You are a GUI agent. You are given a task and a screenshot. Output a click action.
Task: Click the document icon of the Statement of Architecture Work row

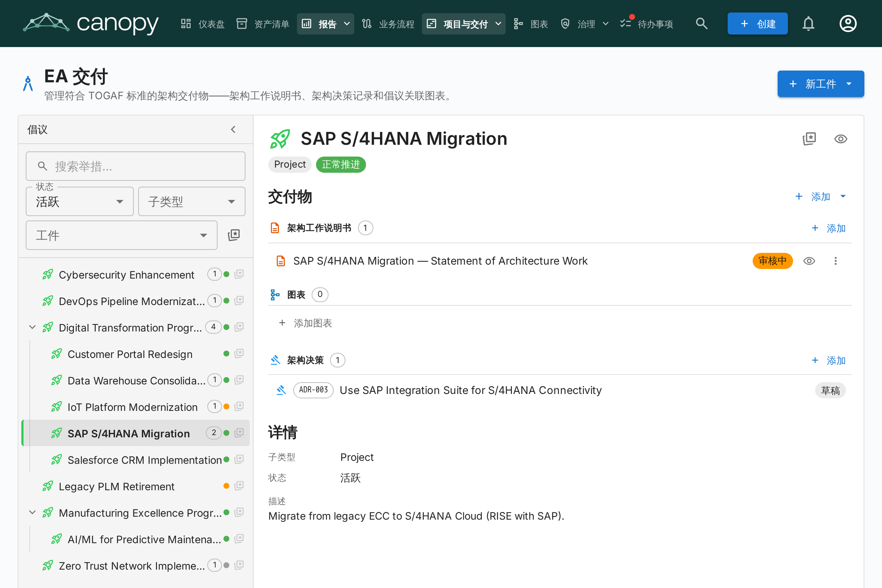(280, 261)
